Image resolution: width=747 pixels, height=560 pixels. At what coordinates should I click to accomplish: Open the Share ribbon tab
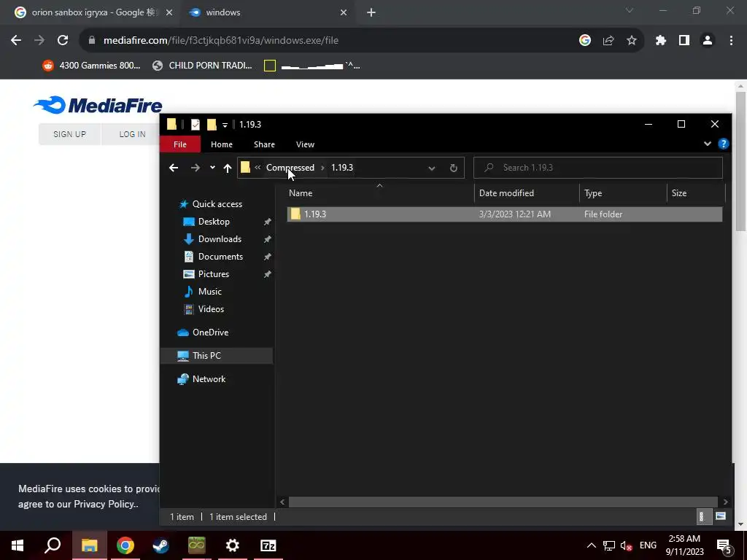(264, 144)
